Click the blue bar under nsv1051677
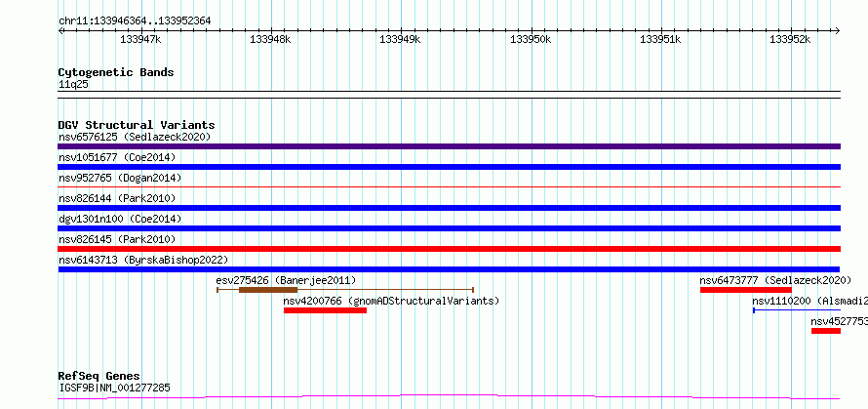This screenshot has width=868, height=409. pos(449,167)
